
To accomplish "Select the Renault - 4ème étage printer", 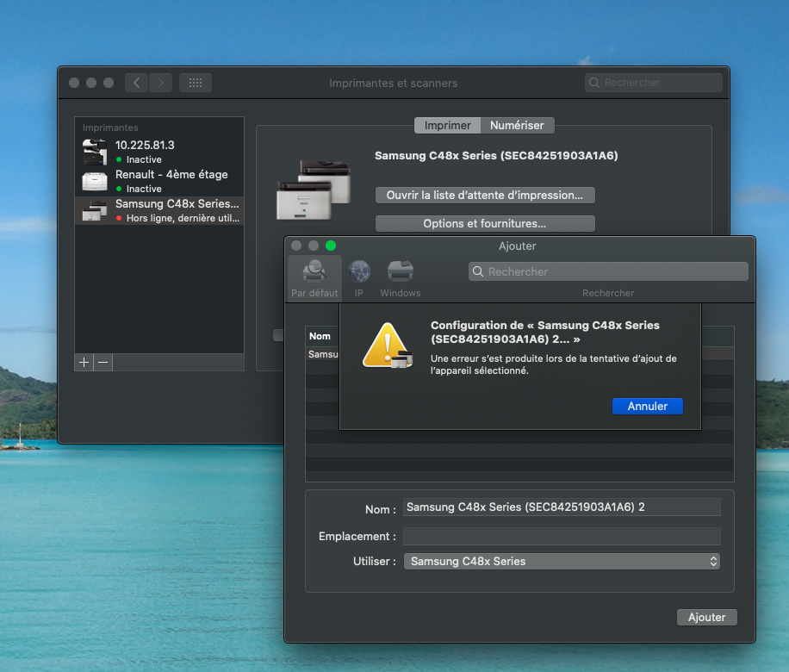I will (158, 181).
